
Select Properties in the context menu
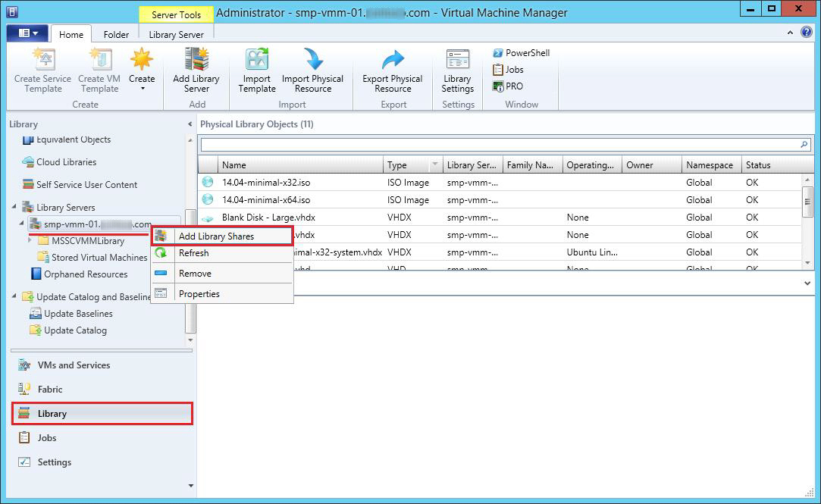coord(199,294)
